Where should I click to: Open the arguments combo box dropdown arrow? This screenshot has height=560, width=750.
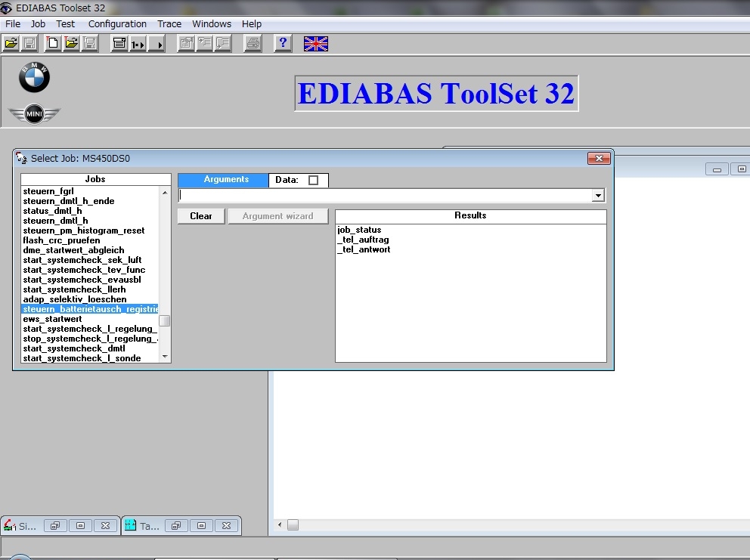tap(598, 195)
